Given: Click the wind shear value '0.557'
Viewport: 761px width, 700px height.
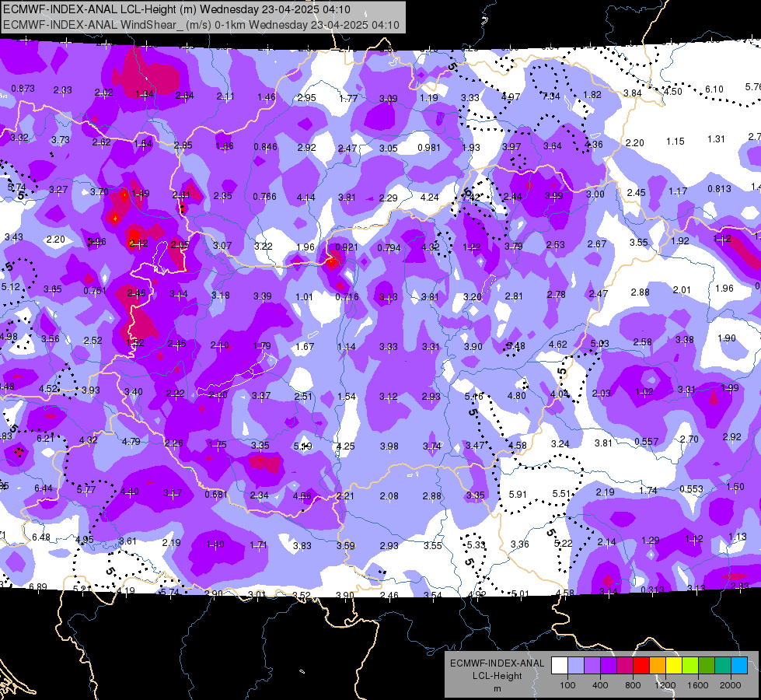Looking at the screenshot, I should tap(647, 442).
